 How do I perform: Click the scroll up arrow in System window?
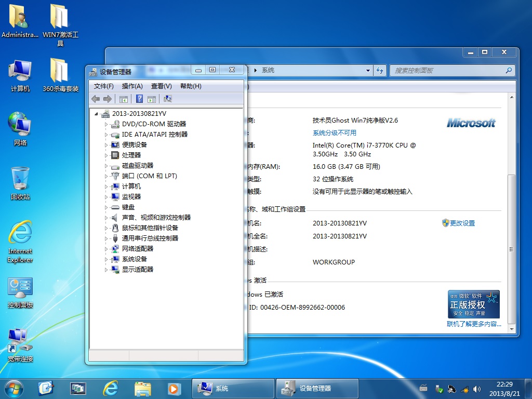pyautogui.click(x=511, y=97)
